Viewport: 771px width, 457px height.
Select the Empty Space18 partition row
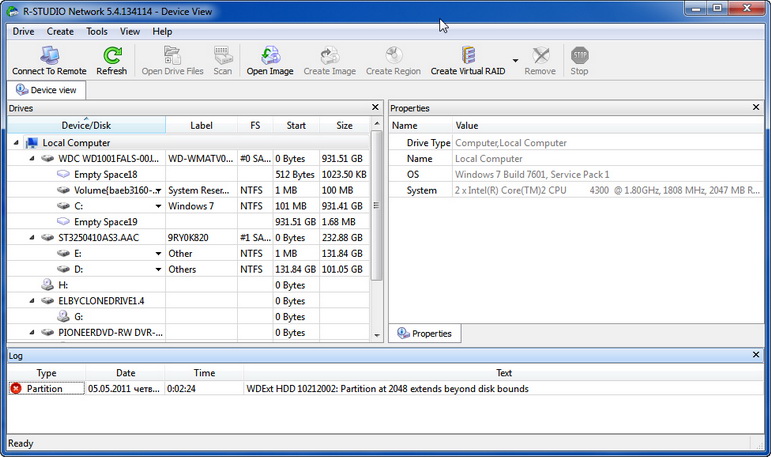tap(105, 174)
